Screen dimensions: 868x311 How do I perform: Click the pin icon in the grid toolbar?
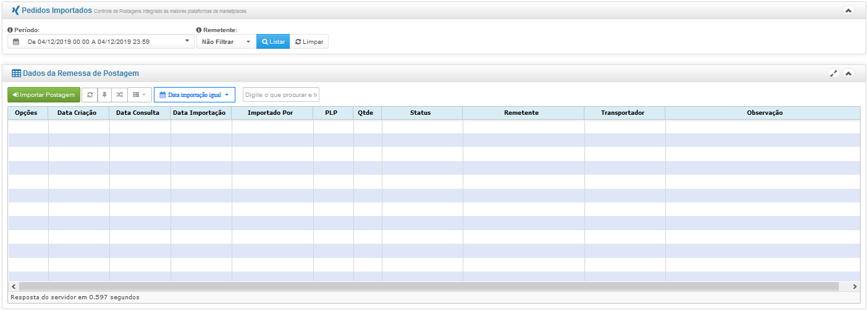click(x=104, y=95)
